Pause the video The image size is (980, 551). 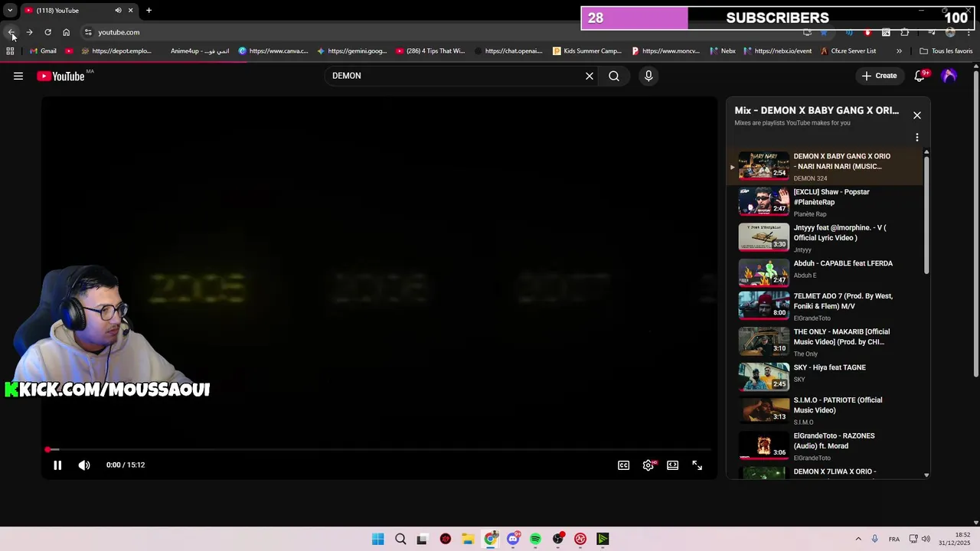click(x=57, y=465)
